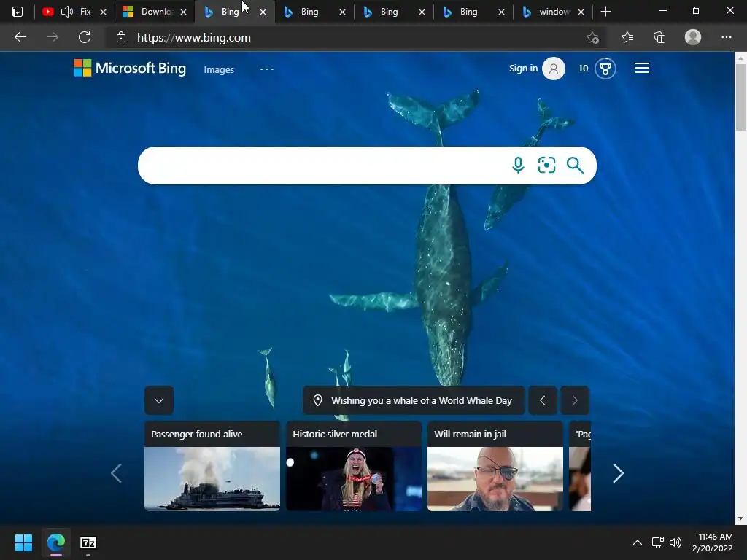This screenshot has height=560, width=747.
Task: Click the Microsoft Bing logo
Action: tap(130, 68)
